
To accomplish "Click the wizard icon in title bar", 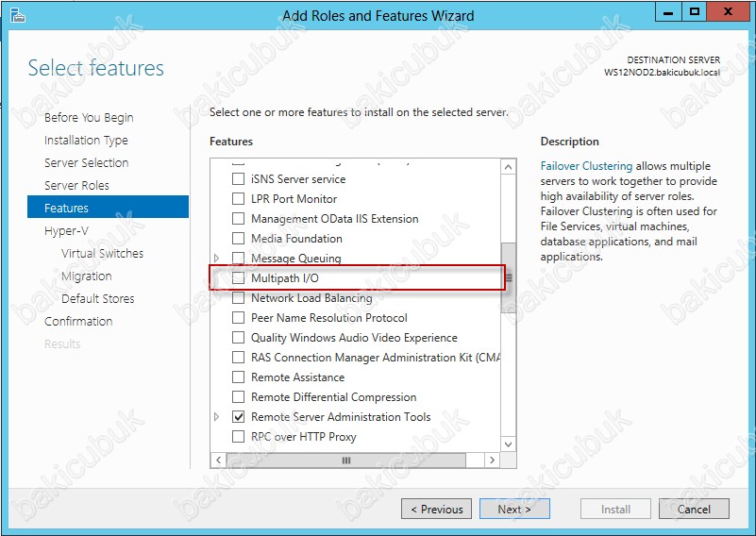I will 17,15.
